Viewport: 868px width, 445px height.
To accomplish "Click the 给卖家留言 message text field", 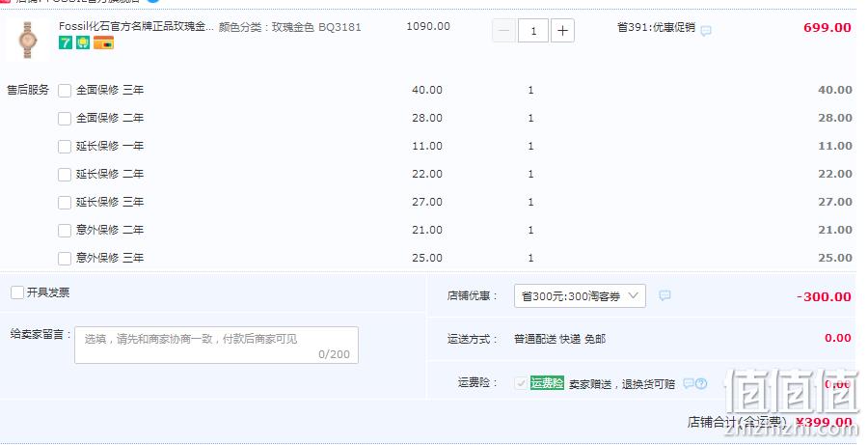I will [x=216, y=346].
